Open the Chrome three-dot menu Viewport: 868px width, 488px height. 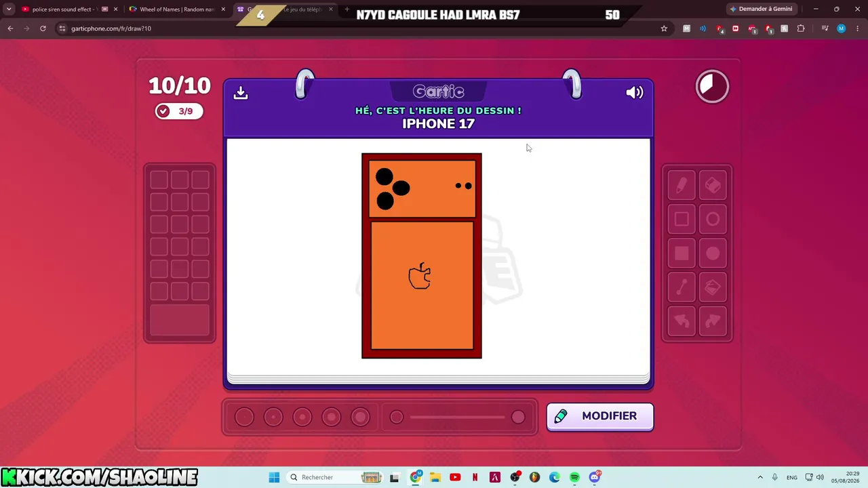(857, 28)
